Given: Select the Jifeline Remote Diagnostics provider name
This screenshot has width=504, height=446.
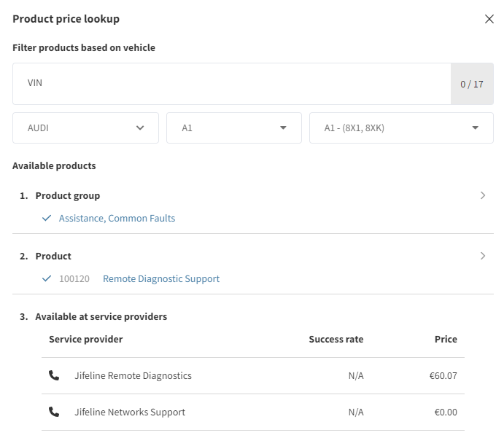Looking at the screenshot, I should 133,375.
